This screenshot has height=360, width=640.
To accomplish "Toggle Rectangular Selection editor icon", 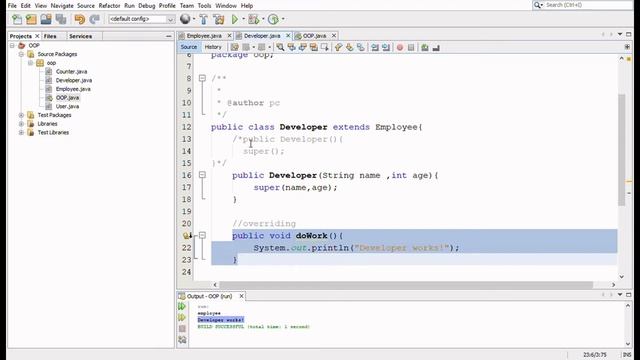I will [x=325, y=47].
